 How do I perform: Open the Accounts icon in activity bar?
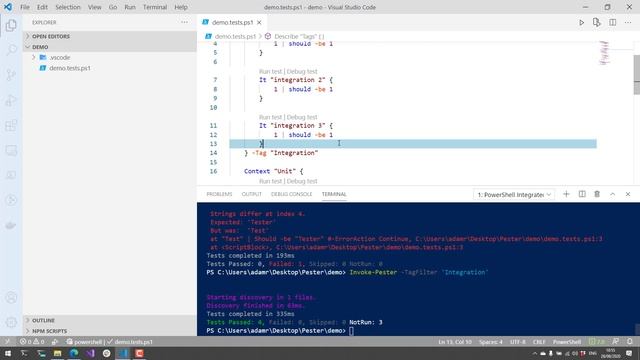click(x=11, y=298)
